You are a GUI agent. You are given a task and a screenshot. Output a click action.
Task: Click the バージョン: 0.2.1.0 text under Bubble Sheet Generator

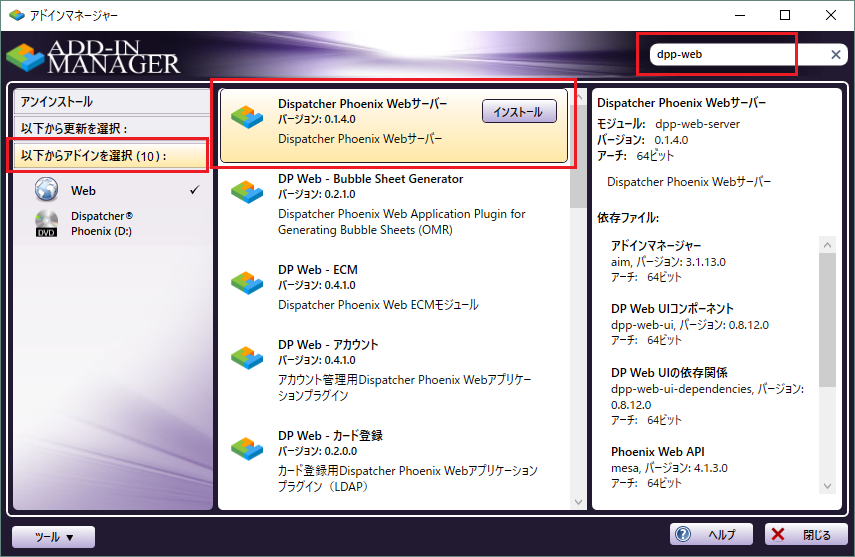coord(316,194)
